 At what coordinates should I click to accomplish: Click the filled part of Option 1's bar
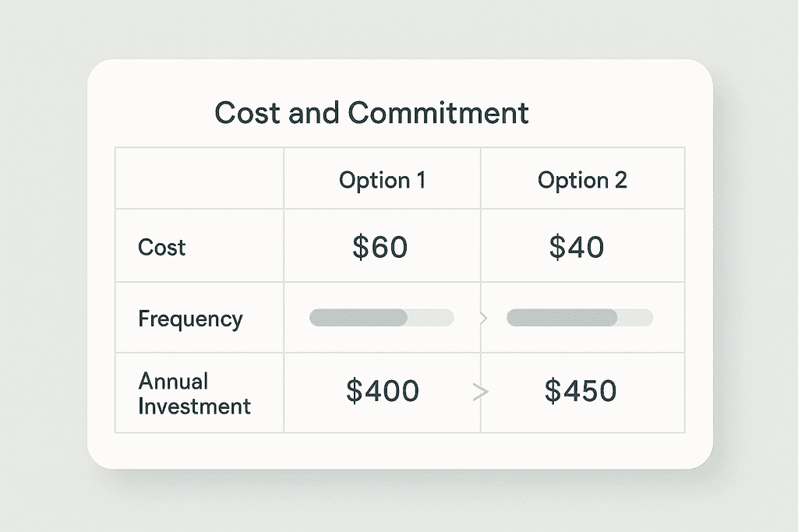358,317
